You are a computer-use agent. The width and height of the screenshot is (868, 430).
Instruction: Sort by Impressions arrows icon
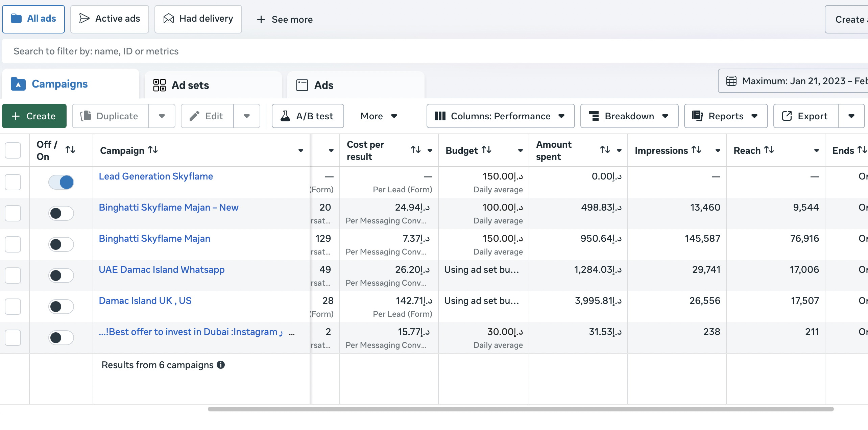coord(696,150)
